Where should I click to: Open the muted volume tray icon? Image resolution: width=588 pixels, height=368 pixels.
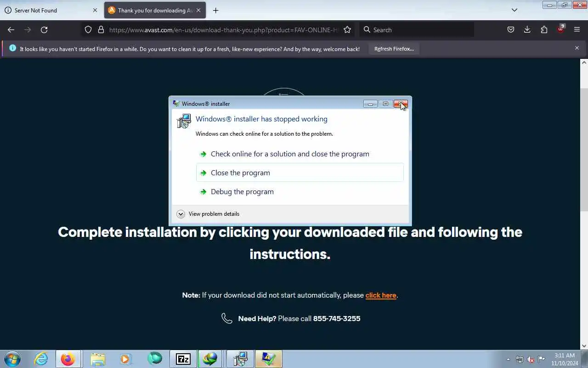[x=531, y=359]
